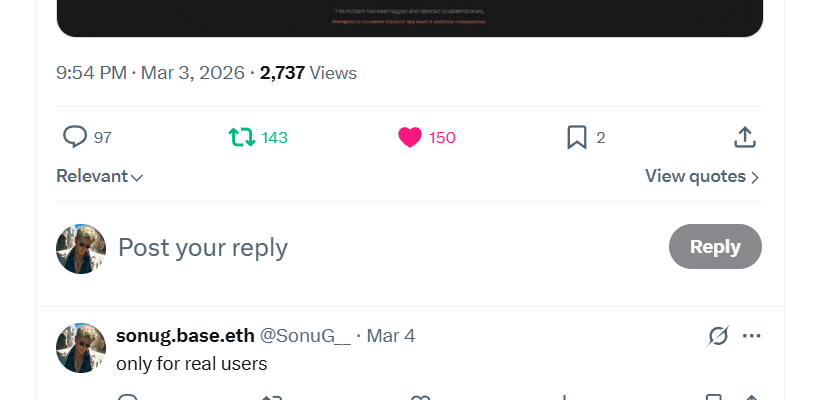Open three-dots More menu on reply
This screenshot has width=813, height=400.
pyautogui.click(x=751, y=336)
